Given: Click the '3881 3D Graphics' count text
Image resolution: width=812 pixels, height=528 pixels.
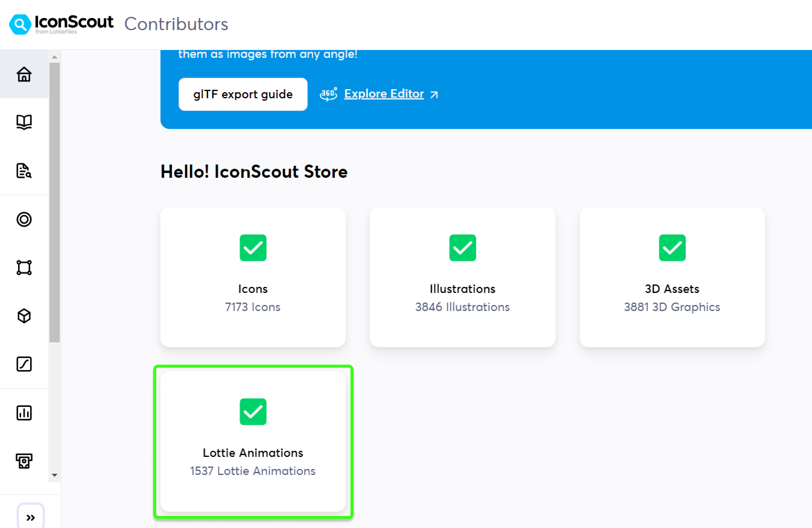Looking at the screenshot, I should pyautogui.click(x=672, y=307).
